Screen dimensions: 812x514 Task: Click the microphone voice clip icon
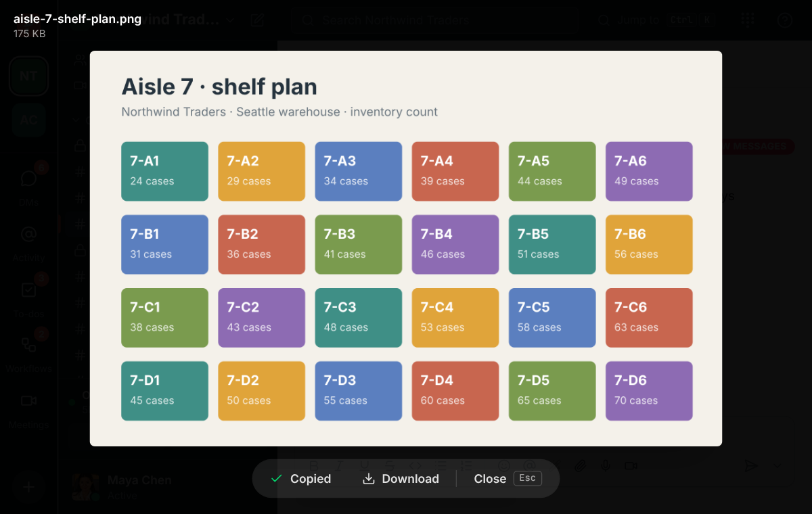(x=606, y=465)
